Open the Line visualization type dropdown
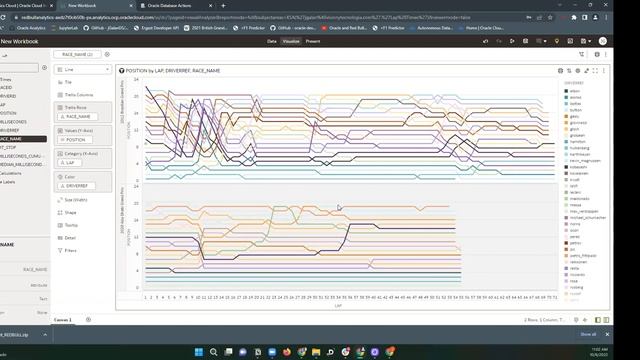This screenshot has height=360, width=640. tap(83, 70)
